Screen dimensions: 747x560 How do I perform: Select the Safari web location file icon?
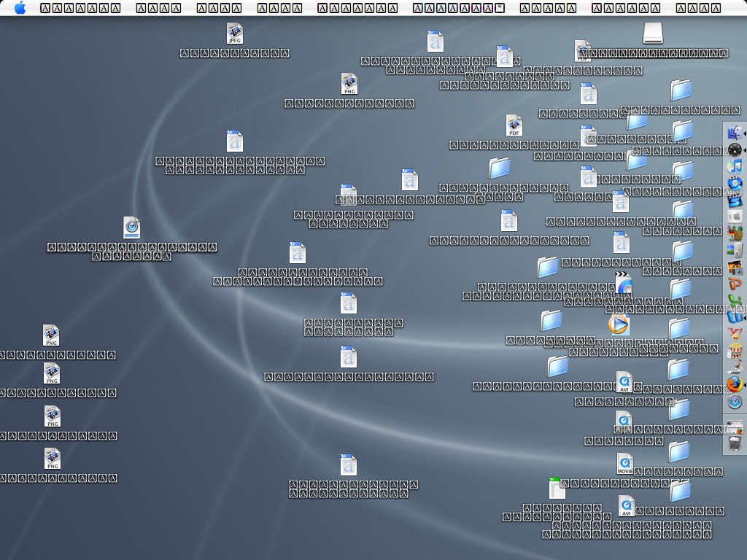(131, 227)
